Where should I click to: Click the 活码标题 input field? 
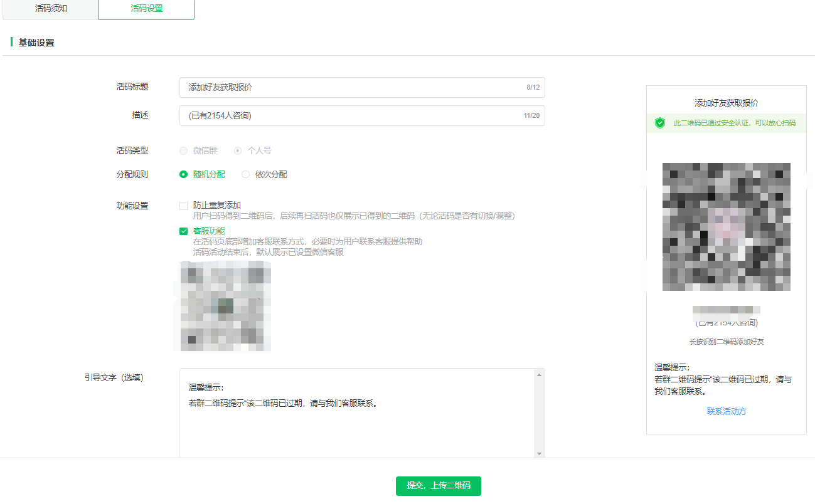[362, 87]
